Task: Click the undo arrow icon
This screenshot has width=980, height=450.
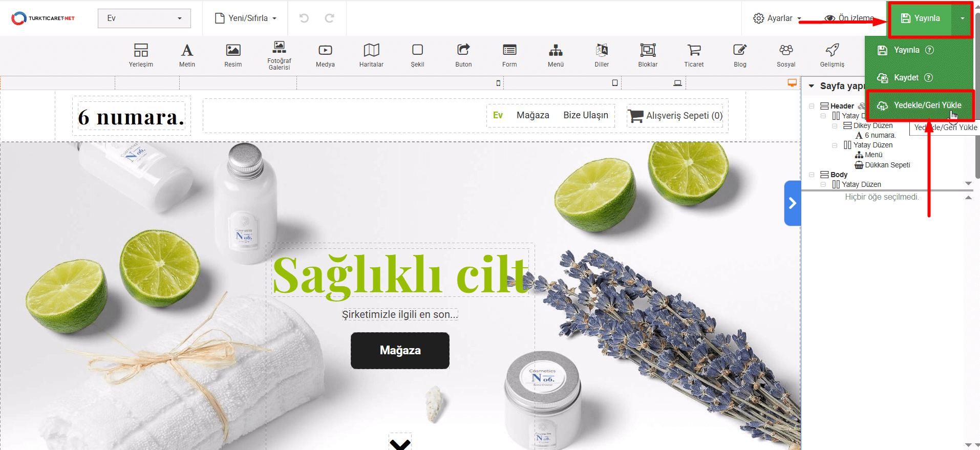Action: click(x=304, y=18)
